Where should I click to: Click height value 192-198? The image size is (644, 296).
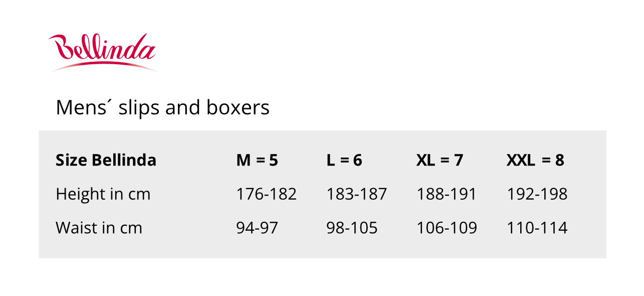pyautogui.click(x=537, y=194)
